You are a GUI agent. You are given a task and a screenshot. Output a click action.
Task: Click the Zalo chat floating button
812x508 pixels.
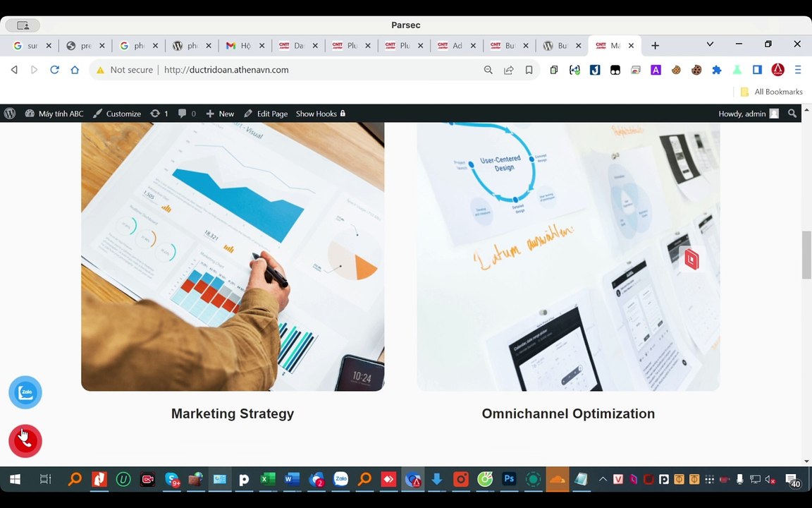[x=25, y=392]
